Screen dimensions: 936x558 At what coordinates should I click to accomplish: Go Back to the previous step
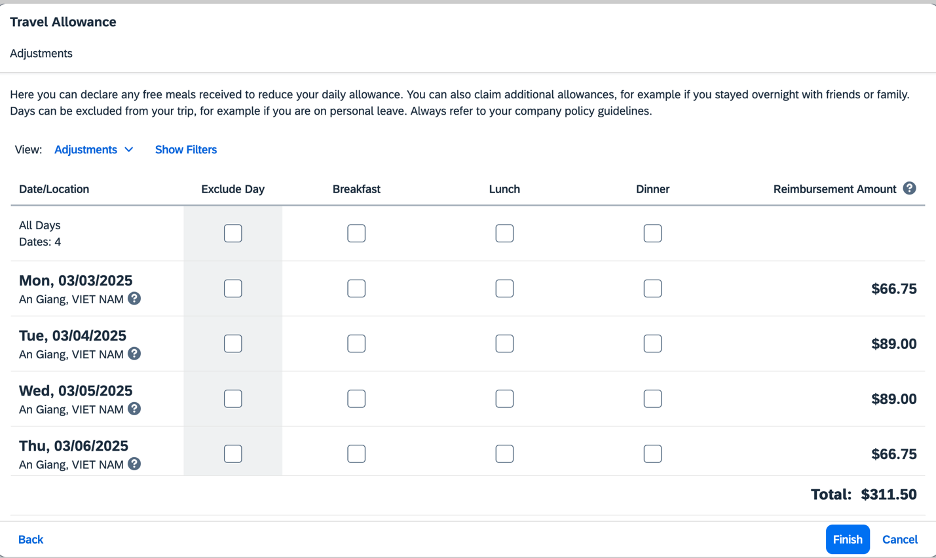[x=30, y=539]
